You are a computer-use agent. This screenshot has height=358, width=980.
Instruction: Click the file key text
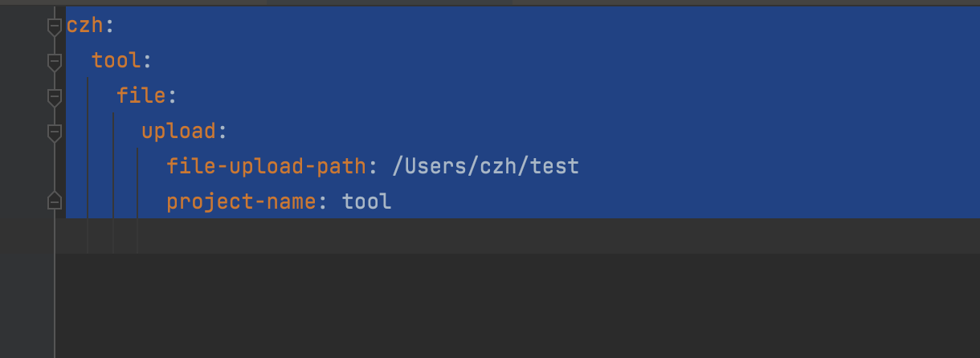[141, 96]
